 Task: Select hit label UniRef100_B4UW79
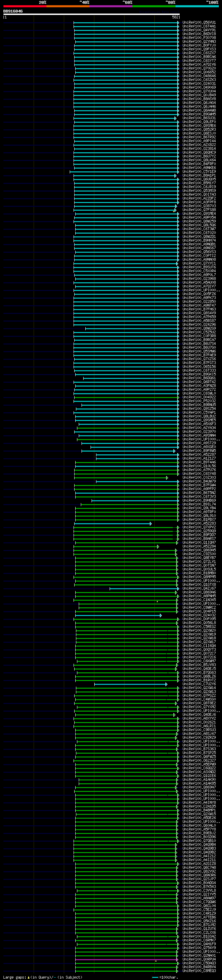(199, 481)
